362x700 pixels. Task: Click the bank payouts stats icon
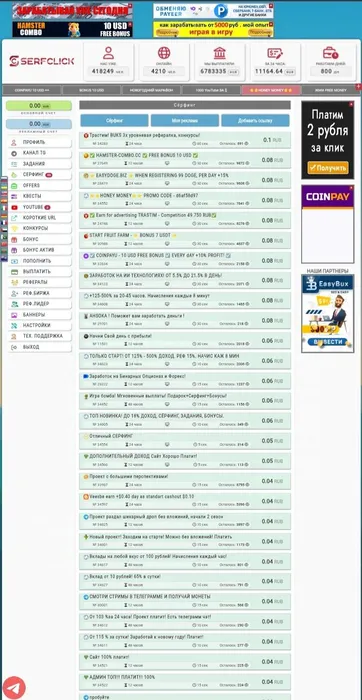pos(220,53)
